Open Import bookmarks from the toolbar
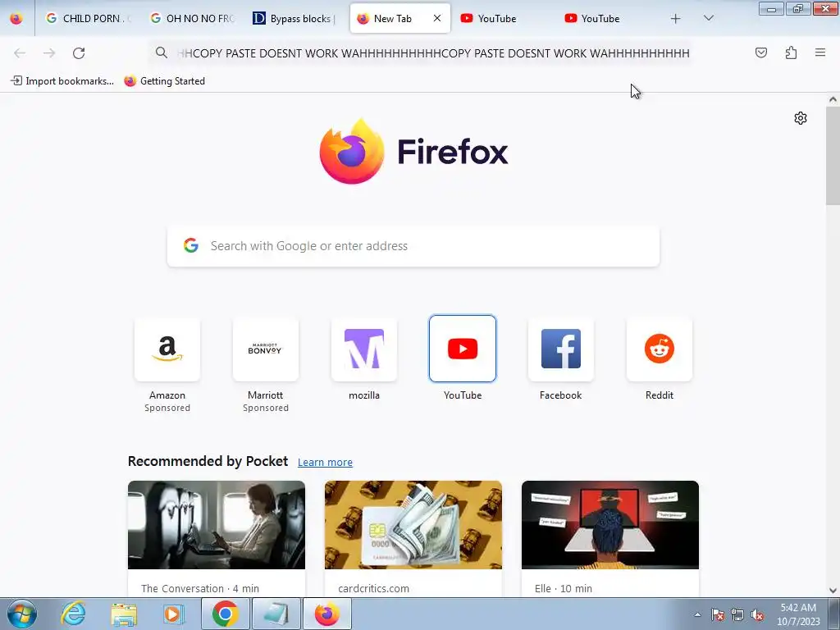Viewport: 840px width, 630px height. click(62, 81)
